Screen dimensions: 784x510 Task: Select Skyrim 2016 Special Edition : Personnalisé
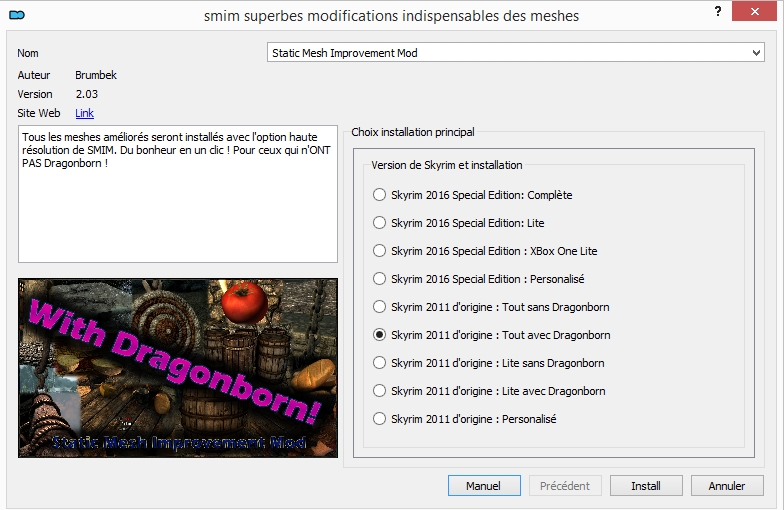[379, 279]
